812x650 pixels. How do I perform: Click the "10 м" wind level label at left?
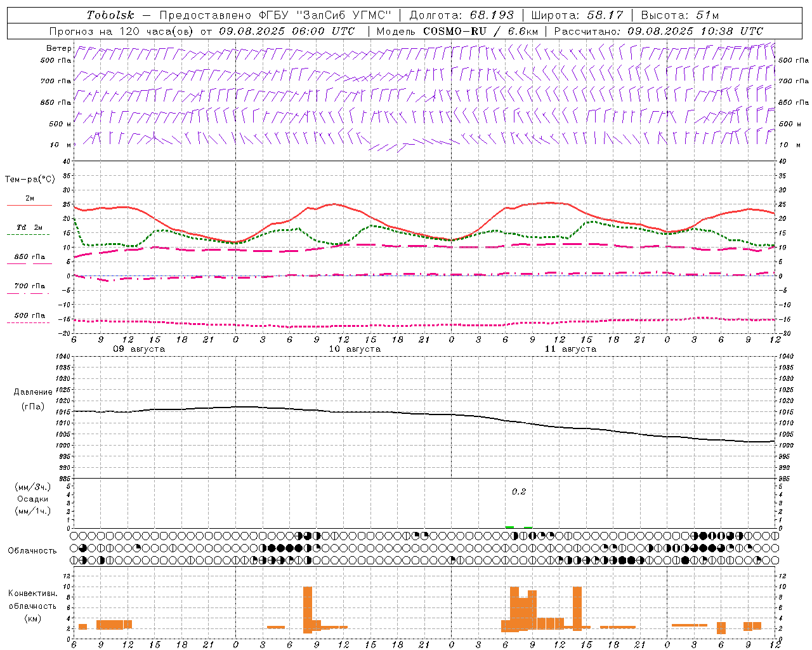(x=61, y=145)
